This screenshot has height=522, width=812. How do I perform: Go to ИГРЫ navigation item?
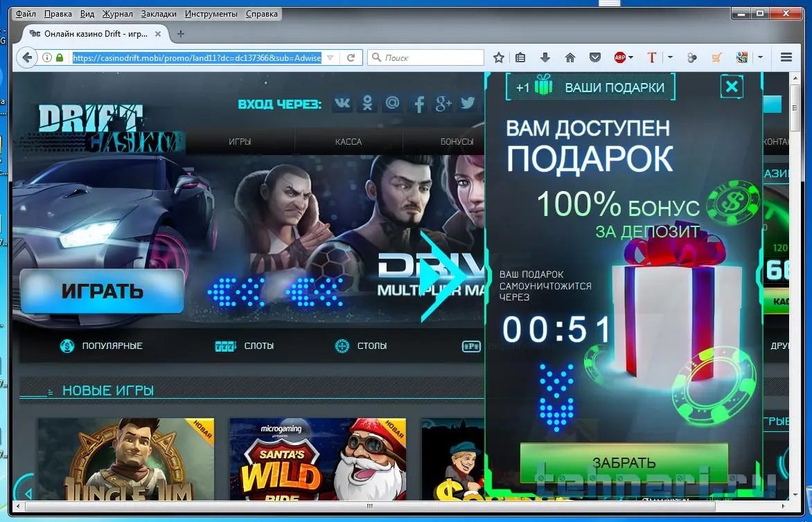[x=240, y=141]
